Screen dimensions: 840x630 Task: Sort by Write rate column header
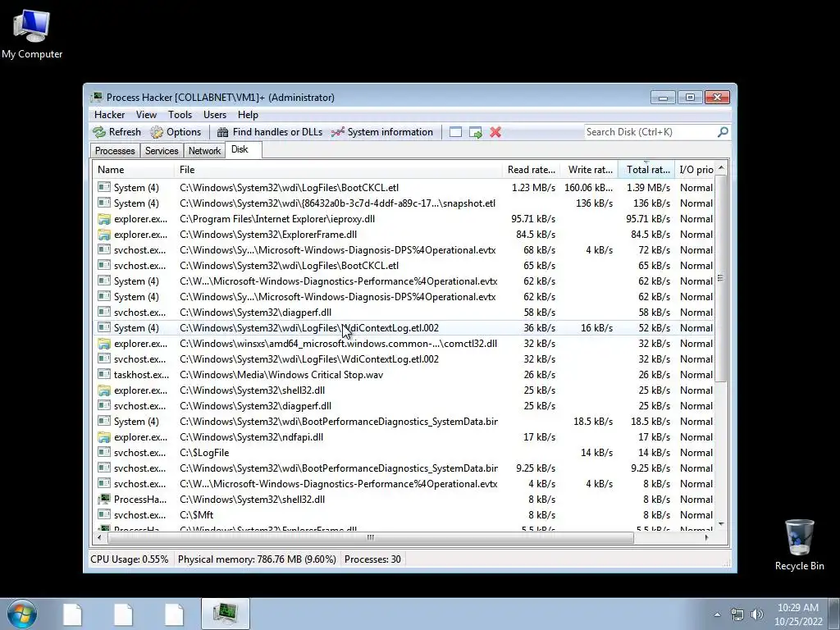pos(590,170)
